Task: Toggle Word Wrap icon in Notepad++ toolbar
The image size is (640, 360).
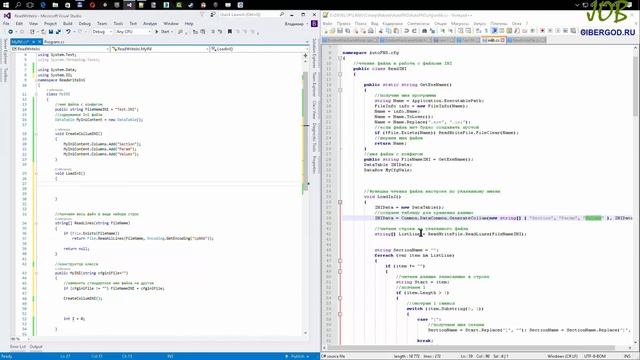Action: (x=479, y=31)
